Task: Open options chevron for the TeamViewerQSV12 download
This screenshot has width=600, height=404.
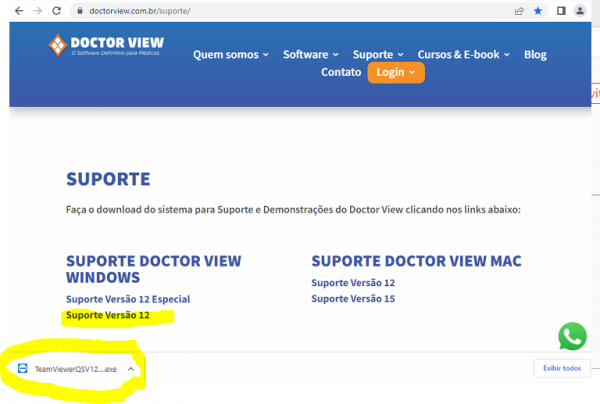Action: point(131,369)
